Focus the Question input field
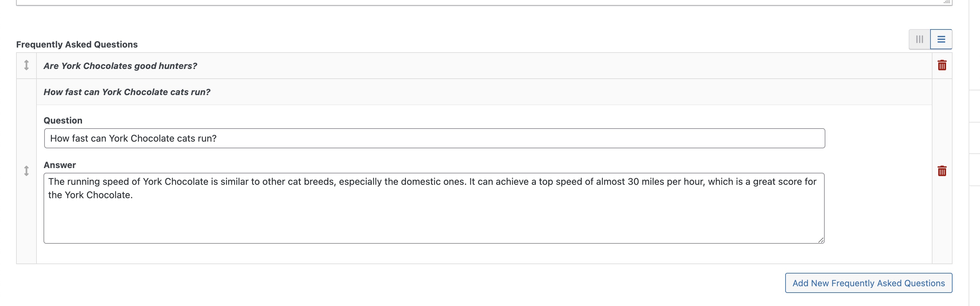Screen dimensions: 980x306 (434, 138)
